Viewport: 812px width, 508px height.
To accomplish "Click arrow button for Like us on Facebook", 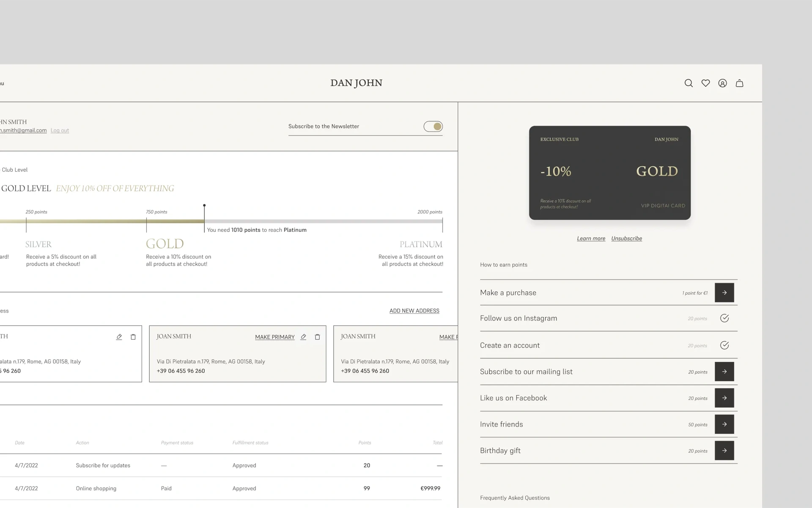I will tap(724, 398).
